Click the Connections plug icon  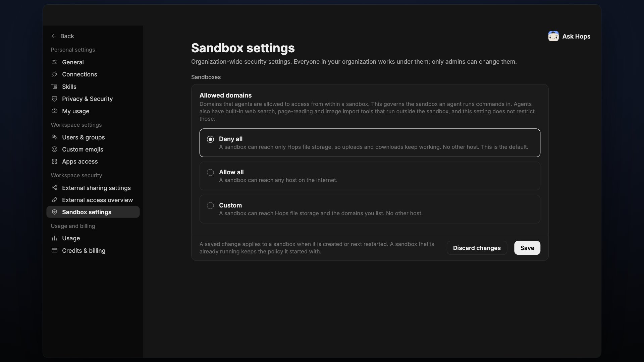click(x=54, y=74)
